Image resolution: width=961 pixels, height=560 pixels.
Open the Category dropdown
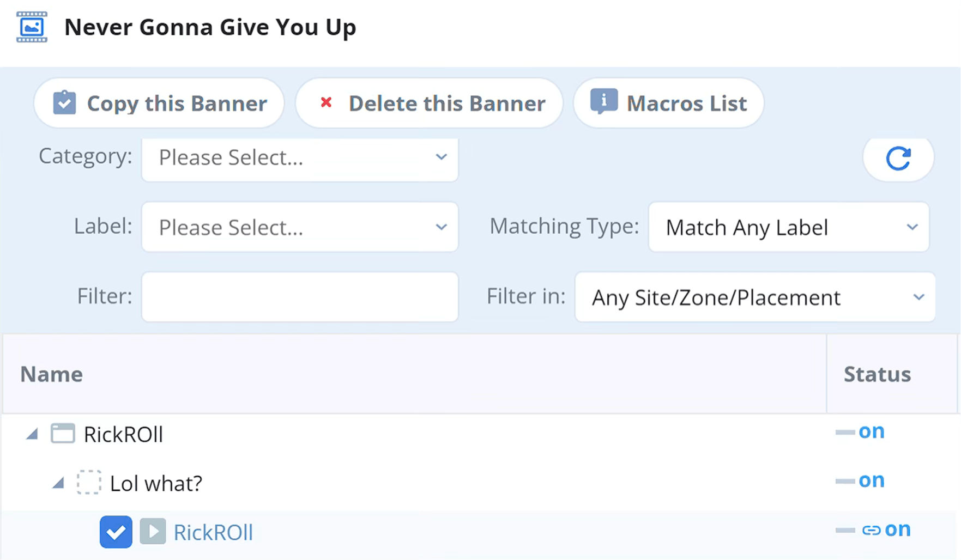tap(300, 158)
